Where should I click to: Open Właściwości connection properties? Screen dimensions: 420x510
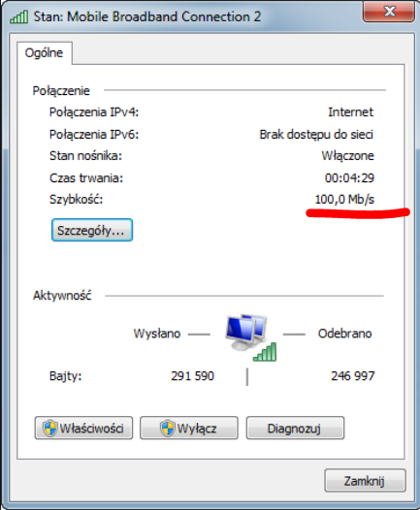click(84, 428)
